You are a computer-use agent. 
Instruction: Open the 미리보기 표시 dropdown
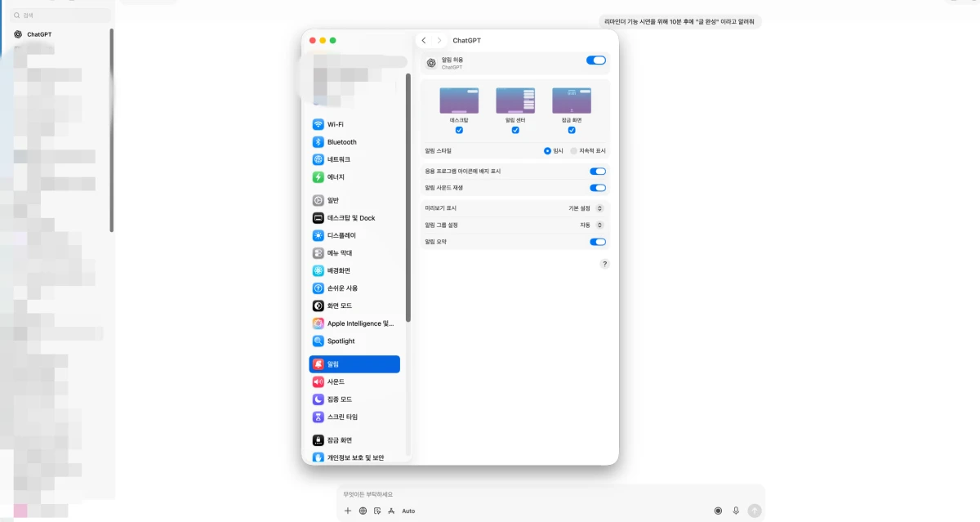[586, 208]
